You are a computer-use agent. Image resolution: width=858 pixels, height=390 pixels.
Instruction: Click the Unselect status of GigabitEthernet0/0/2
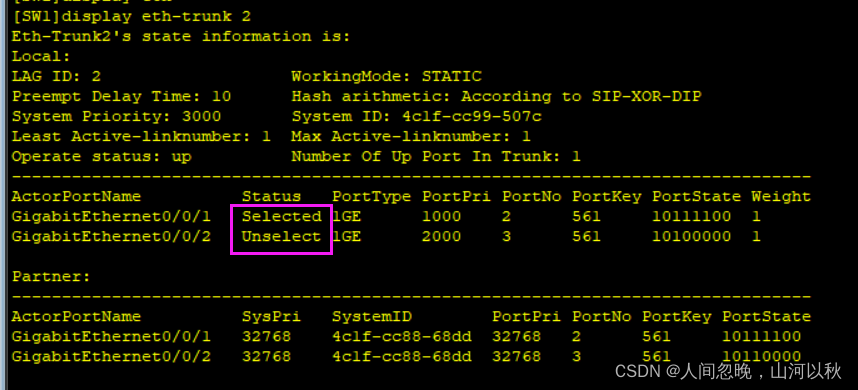click(281, 236)
